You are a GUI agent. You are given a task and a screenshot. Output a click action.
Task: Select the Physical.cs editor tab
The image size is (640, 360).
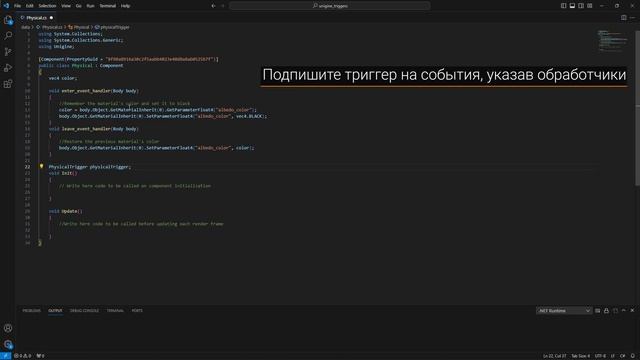pos(37,18)
